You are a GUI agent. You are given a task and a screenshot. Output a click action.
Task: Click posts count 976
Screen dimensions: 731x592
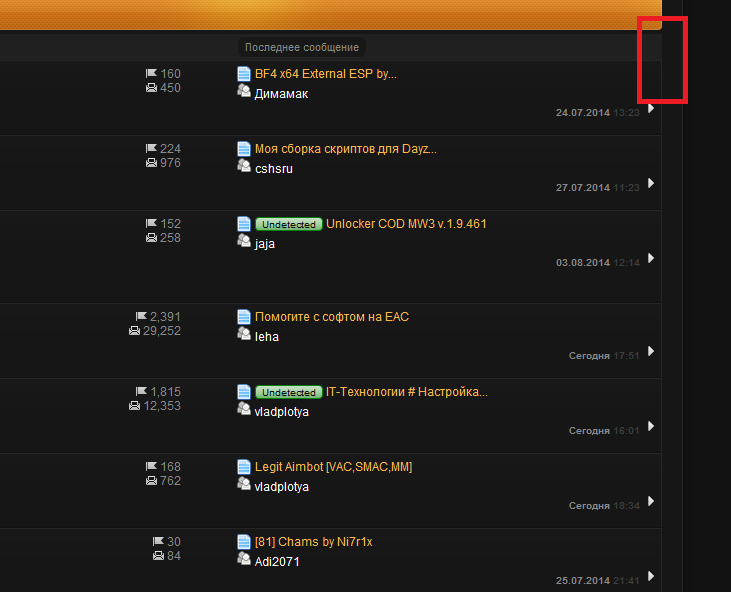click(170, 163)
